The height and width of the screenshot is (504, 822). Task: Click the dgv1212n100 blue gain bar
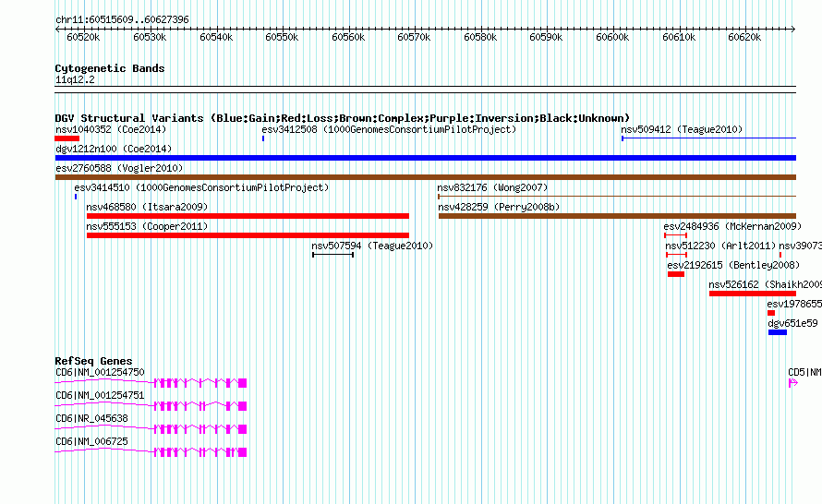click(426, 158)
